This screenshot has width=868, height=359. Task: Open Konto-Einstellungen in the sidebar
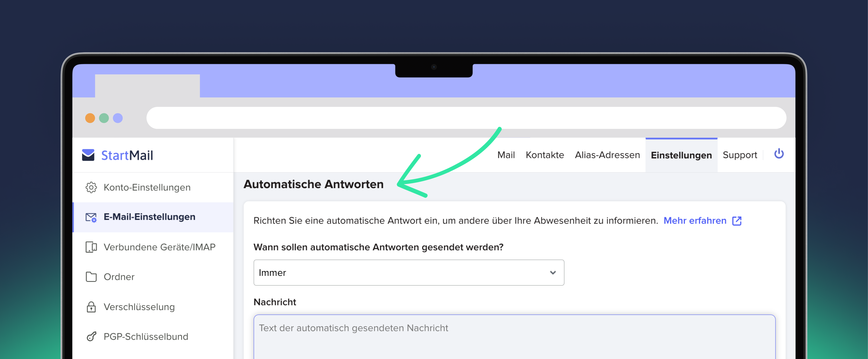(x=153, y=187)
